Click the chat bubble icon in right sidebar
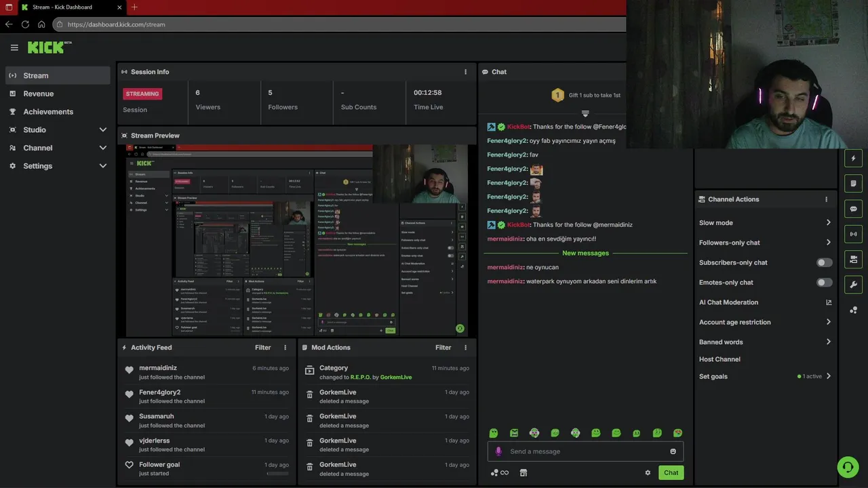This screenshot has width=868, height=488. coord(853,209)
